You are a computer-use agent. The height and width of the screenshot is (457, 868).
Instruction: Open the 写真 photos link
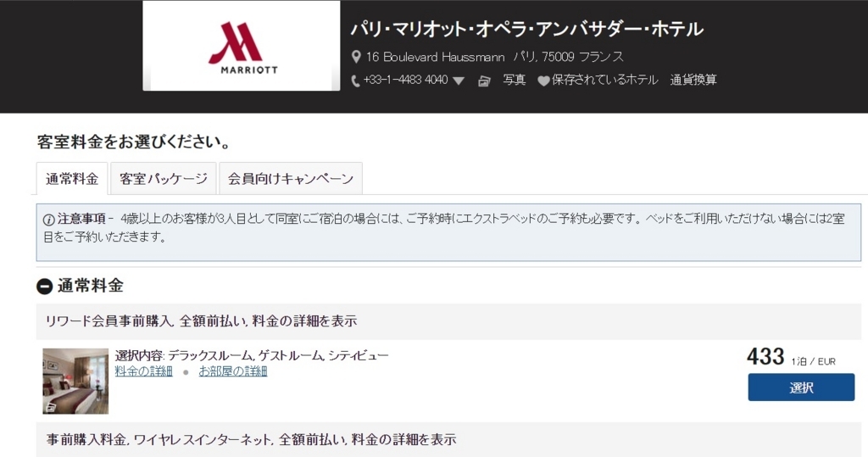pyautogui.click(x=515, y=80)
